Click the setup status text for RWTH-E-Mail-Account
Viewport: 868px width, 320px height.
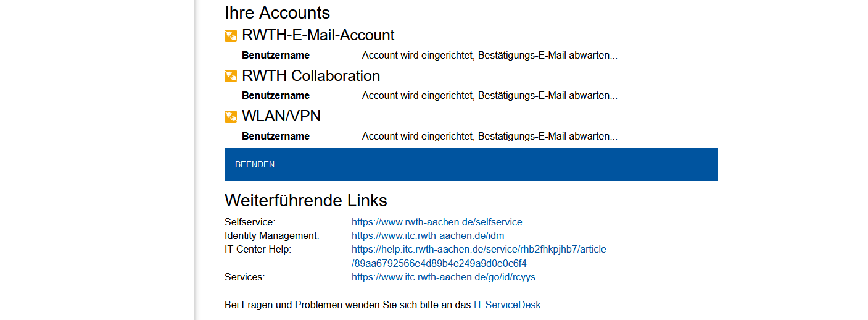(x=489, y=56)
